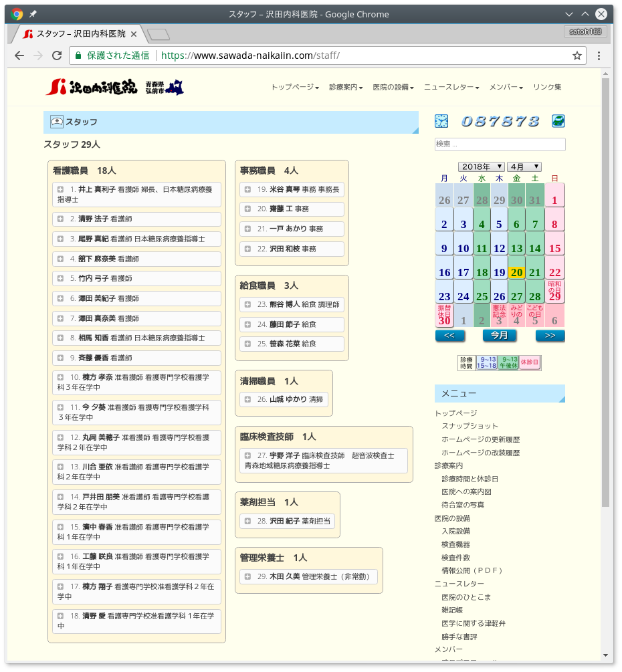
Task: Click the blue icon right of counter 087873
Action: pyautogui.click(x=558, y=121)
